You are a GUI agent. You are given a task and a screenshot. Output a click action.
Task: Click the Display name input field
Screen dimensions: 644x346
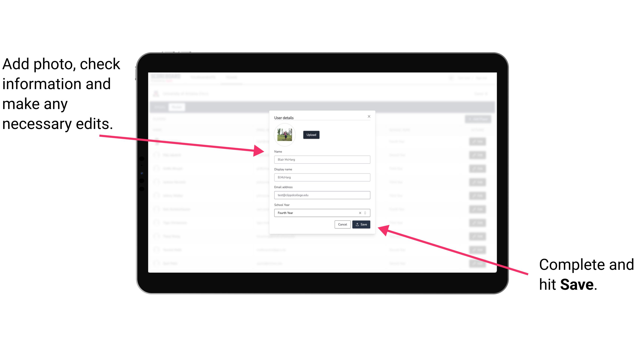tap(322, 177)
